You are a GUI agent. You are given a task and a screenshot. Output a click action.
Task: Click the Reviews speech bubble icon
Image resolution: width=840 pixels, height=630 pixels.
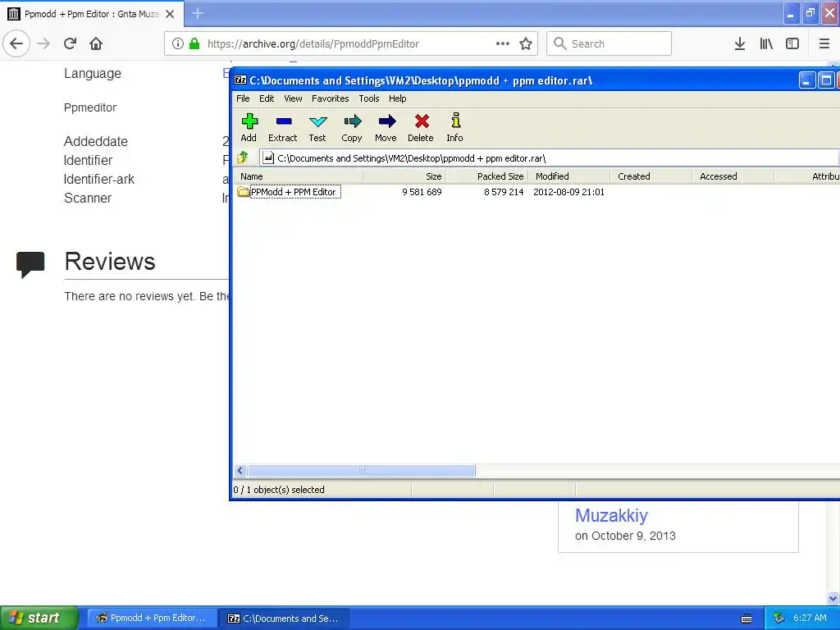coord(30,264)
